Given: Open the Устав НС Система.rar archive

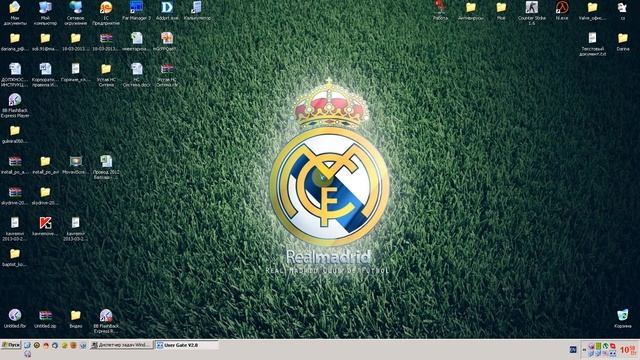Looking at the screenshot, I should (167, 69).
